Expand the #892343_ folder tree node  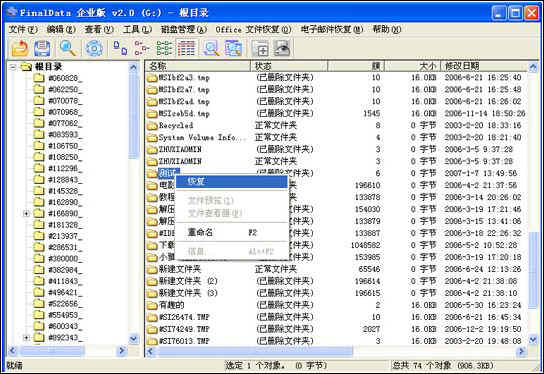[x=26, y=338]
